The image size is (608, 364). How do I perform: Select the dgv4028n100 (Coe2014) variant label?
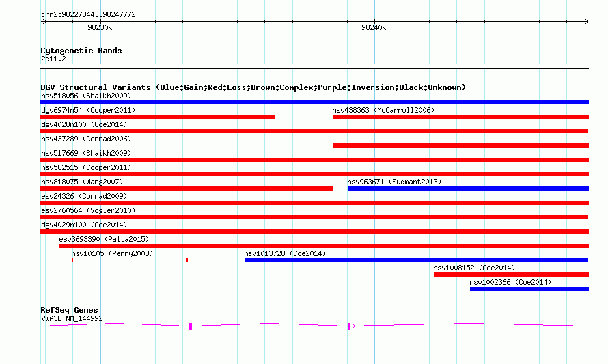tap(84, 124)
